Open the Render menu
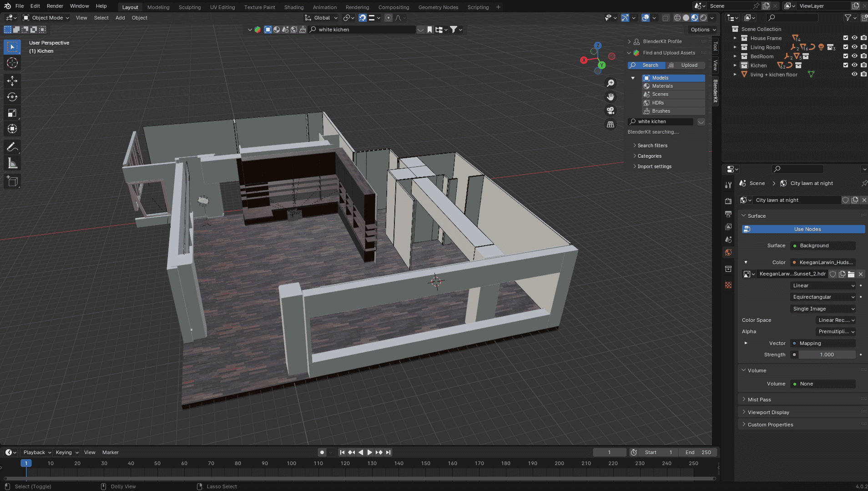Screen dimensions: 868x491 tap(55, 6)
